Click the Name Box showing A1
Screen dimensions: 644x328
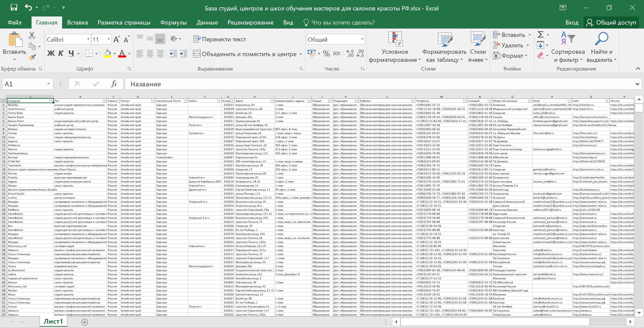[x=23, y=84]
